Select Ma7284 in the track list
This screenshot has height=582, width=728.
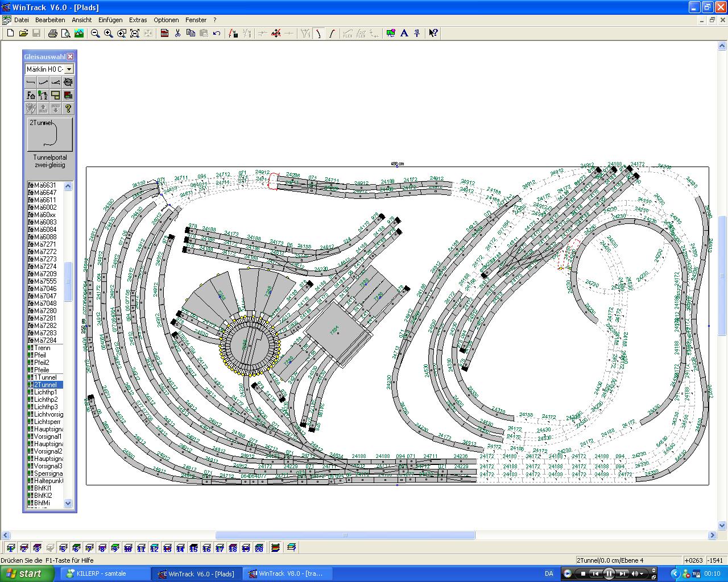point(45,340)
